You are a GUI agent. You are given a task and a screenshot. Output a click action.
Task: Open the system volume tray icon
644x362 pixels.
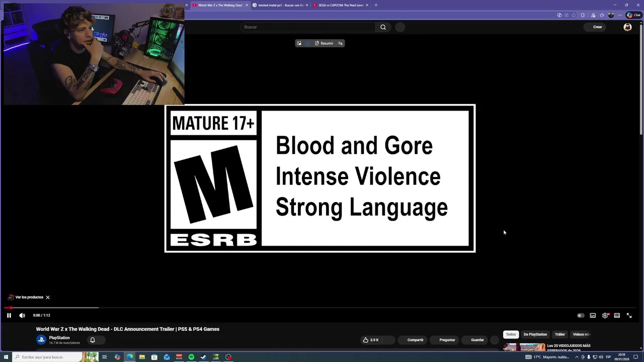(x=601, y=357)
